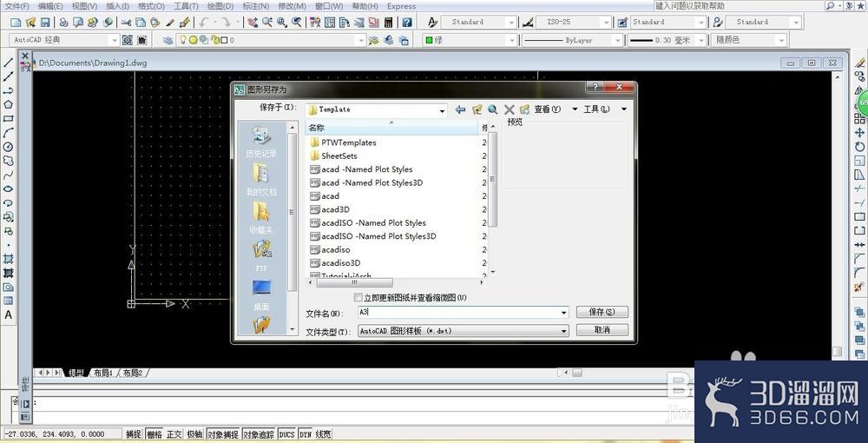This screenshot has width=868, height=443.
Task: Click the Workspace settings gear icon
Action: (x=128, y=40)
